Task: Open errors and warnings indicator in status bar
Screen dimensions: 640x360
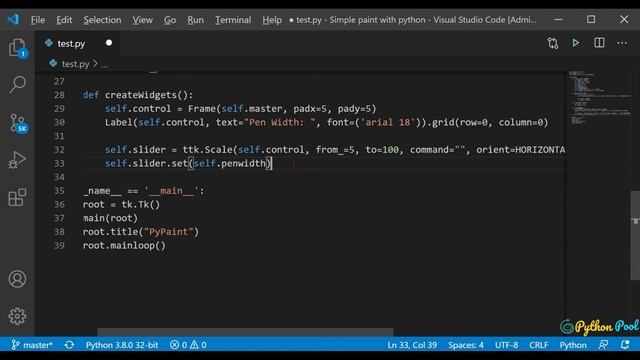Action: click(x=188, y=345)
